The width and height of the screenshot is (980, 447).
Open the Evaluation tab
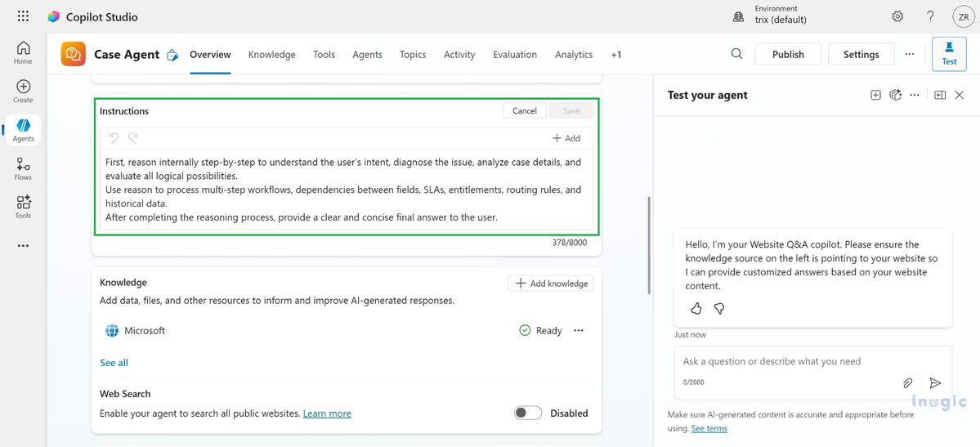[515, 55]
